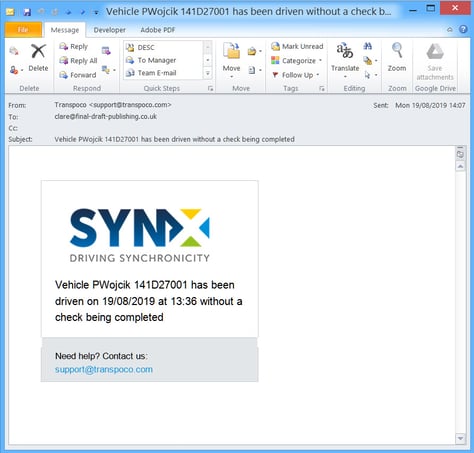The width and height of the screenshot is (474, 453).
Task: Select the Team E-mail quick step
Action: coord(163,73)
